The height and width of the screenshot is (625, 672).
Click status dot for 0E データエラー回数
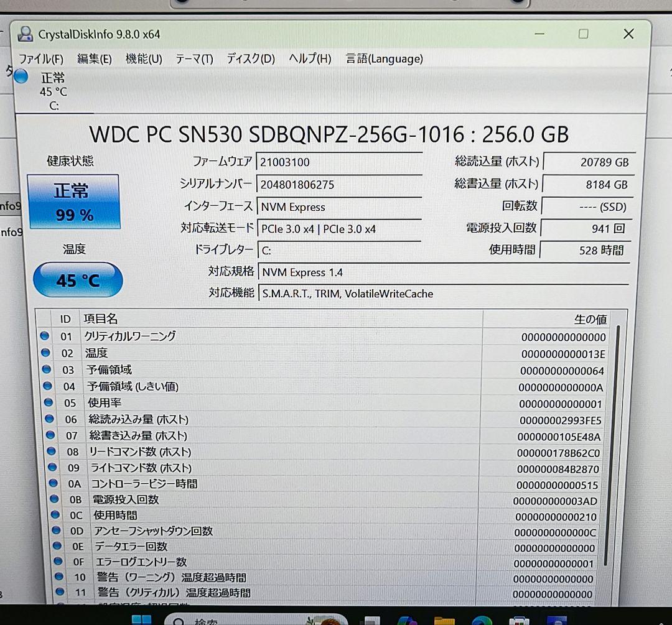pyautogui.click(x=57, y=546)
